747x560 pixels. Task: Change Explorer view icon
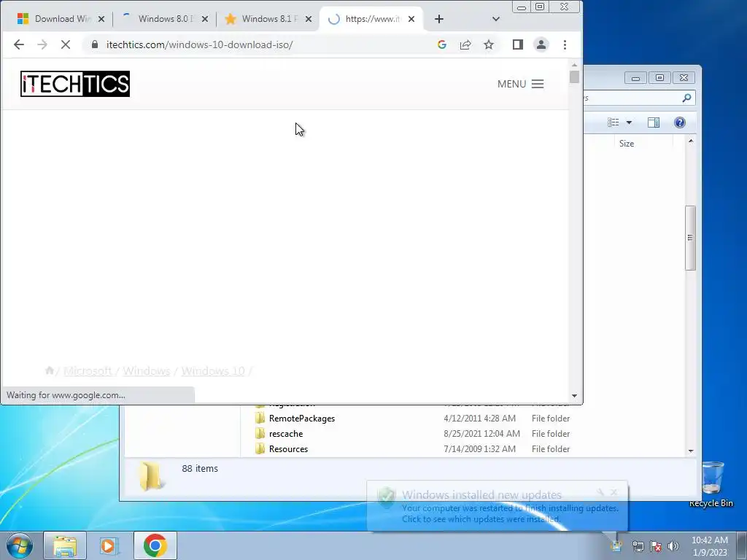coord(613,122)
